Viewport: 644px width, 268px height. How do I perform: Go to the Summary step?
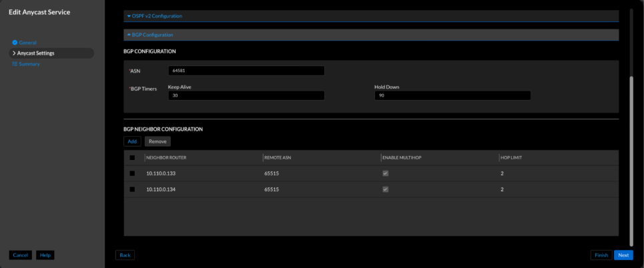click(29, 64)
